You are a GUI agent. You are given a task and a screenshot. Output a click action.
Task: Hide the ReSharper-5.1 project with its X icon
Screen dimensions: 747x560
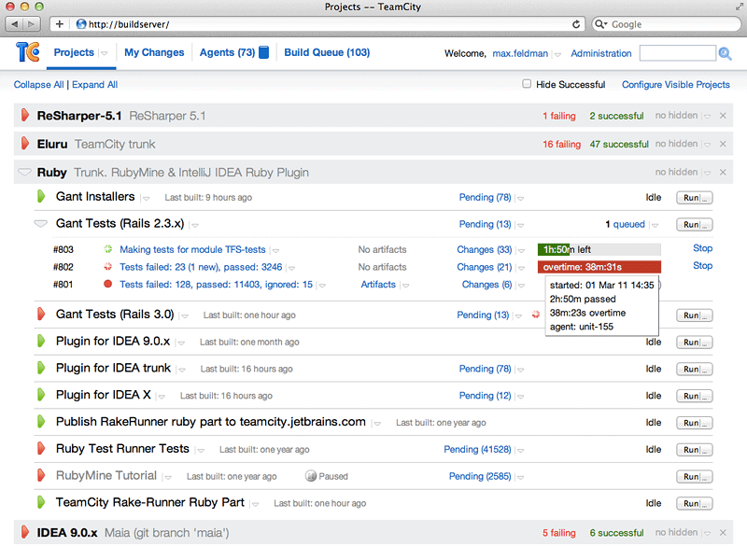click(723, 116)
